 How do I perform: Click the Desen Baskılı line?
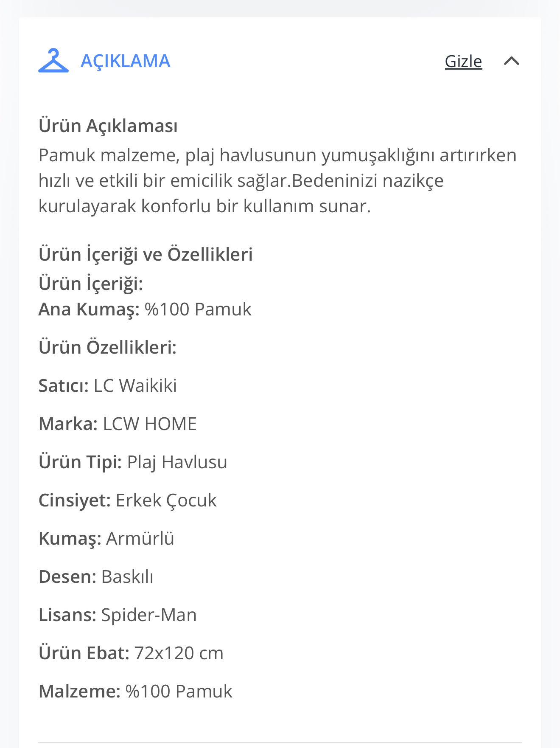pos(96,577)
